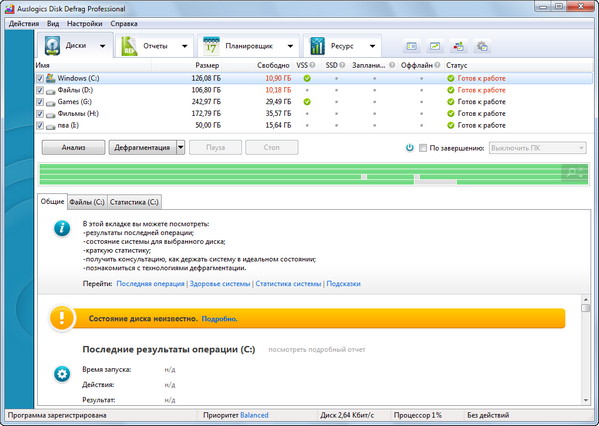Click the Оффлайн column info icon
The height and width of the screenshot is (426, 599).
click(x=437, y=65)
